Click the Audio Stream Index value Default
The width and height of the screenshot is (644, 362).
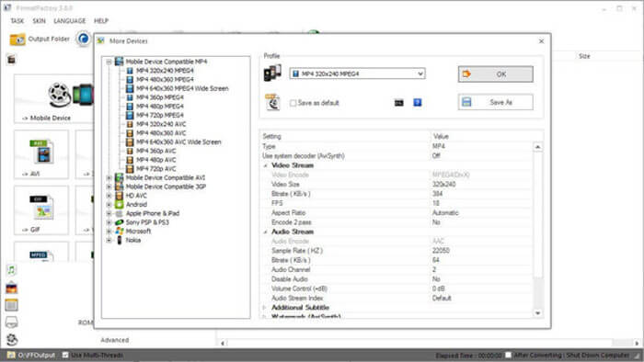pos(442,298)
